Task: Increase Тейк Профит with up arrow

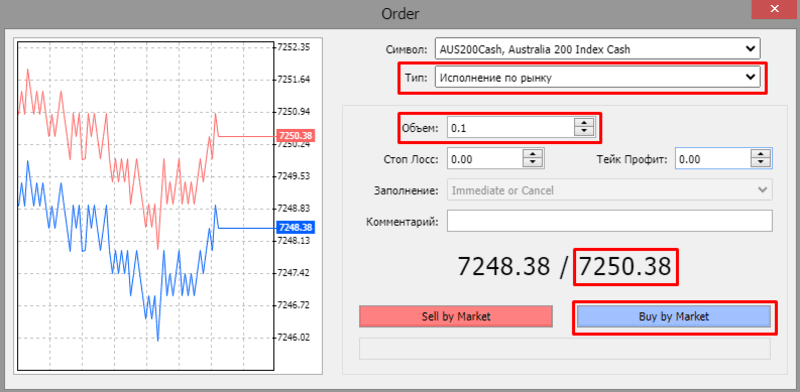Action: 761,154
